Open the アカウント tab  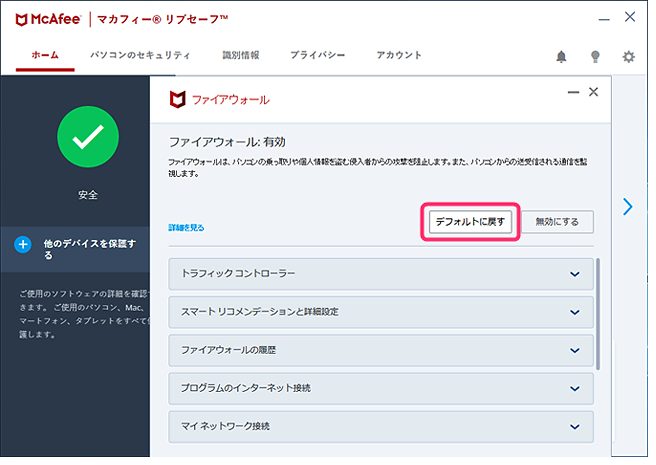tap(399, 55)
